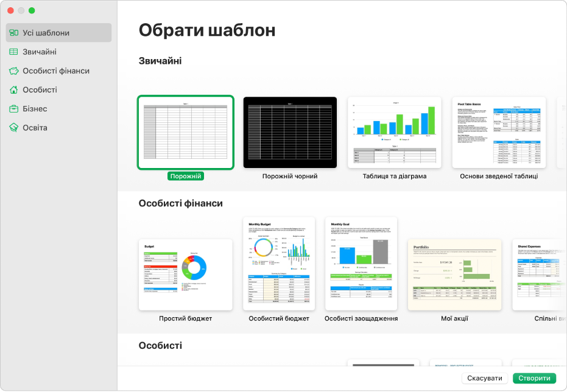Switch to the Бізнес category
567x392 pixels.
[58, 109]
